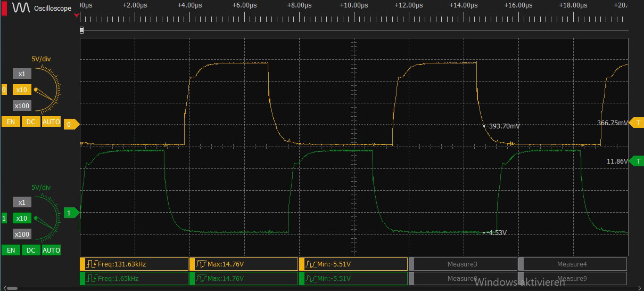The image size is (644, 291).
Task: Set channel 1 probe to x1
Action: point(22,203)
